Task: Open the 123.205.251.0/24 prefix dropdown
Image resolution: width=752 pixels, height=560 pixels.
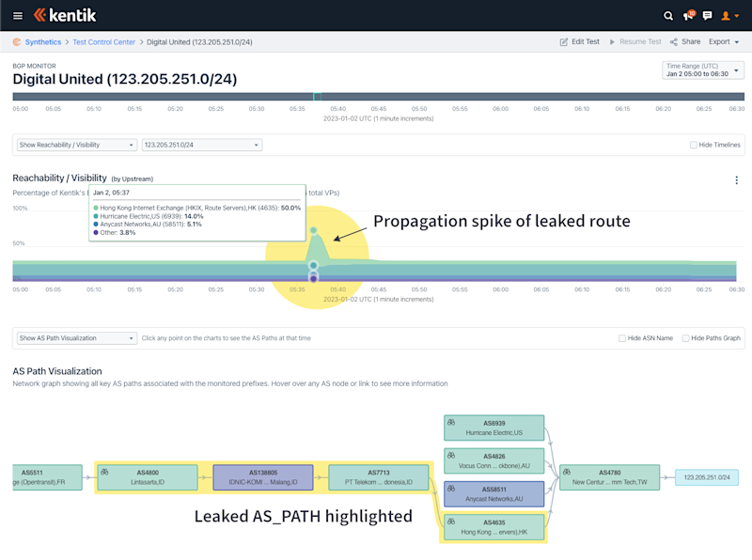Action: pyautogui.click(x=202, y=145)
